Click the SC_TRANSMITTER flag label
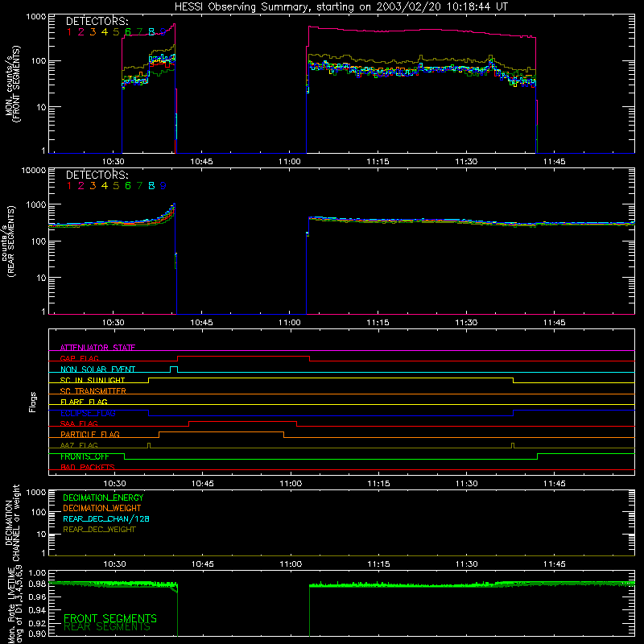Screen dimensions: 644x644 pos(93,390)
